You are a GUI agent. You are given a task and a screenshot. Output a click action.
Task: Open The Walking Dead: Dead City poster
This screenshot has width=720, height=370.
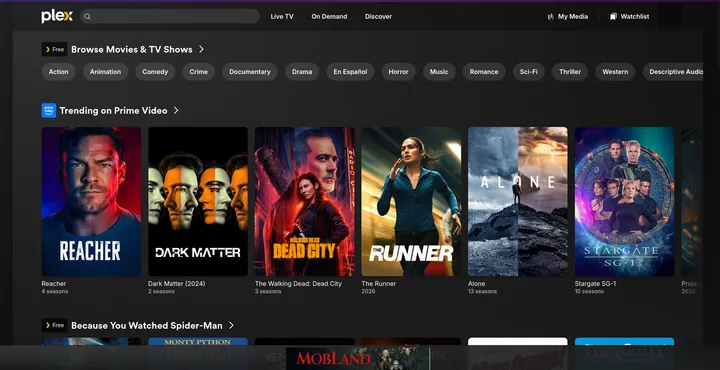click(x=304, y=202)
